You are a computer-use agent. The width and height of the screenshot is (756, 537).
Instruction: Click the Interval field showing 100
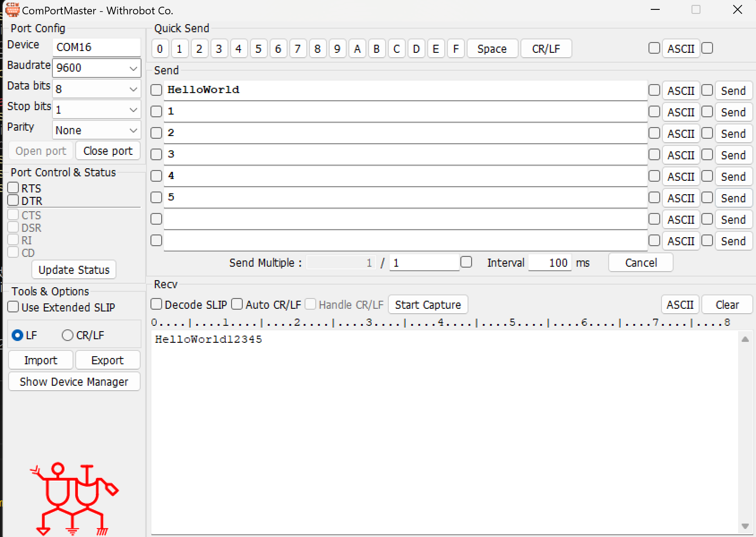click(550, 263)
